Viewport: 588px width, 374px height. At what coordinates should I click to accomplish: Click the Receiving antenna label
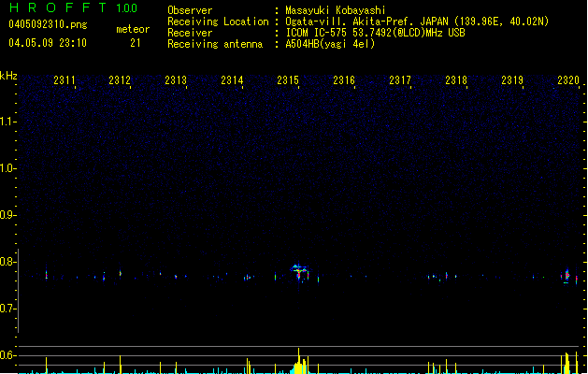(215, 44)
